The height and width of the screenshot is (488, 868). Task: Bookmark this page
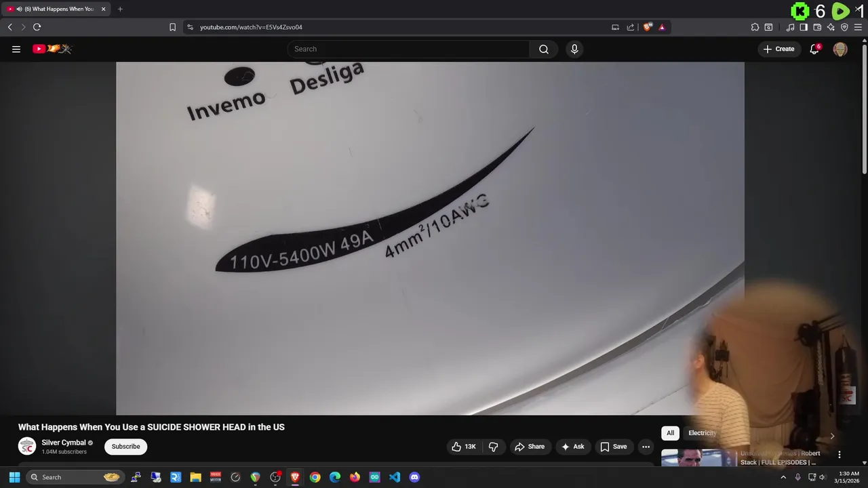(x=172, y=27)
